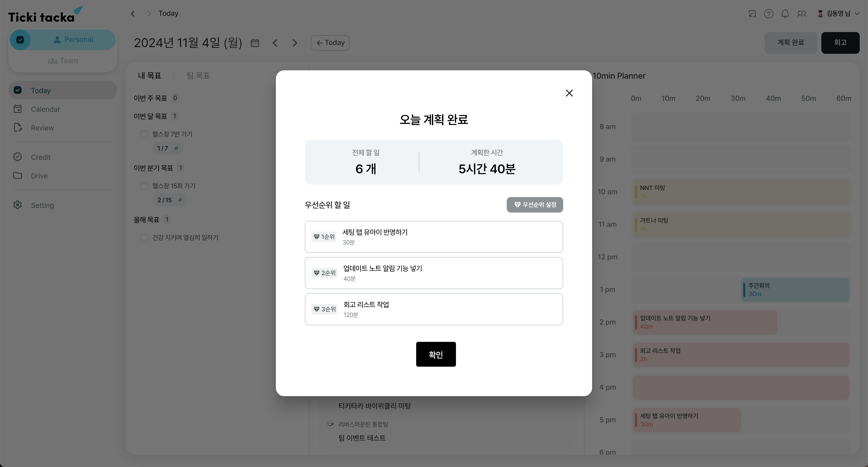Open the help question mark icon
This screenshot has width=868, height=467.
[x=768, y=14]
